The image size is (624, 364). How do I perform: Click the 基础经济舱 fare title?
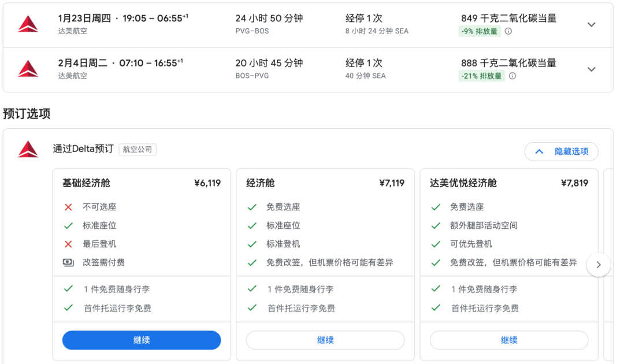click(x=86, y=183)
